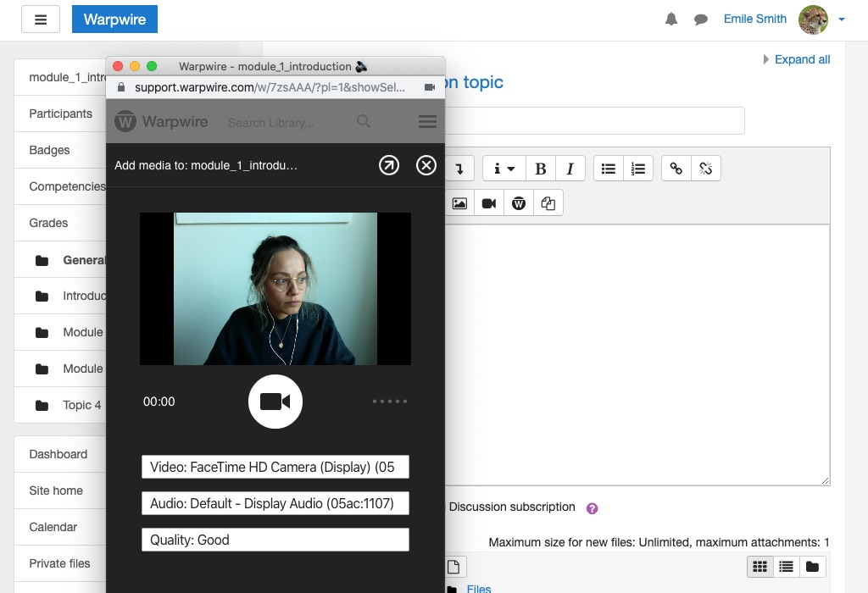Open Competencies in the sidebar
The height and width of the screenshot is (593, 868).
point(60,186)
